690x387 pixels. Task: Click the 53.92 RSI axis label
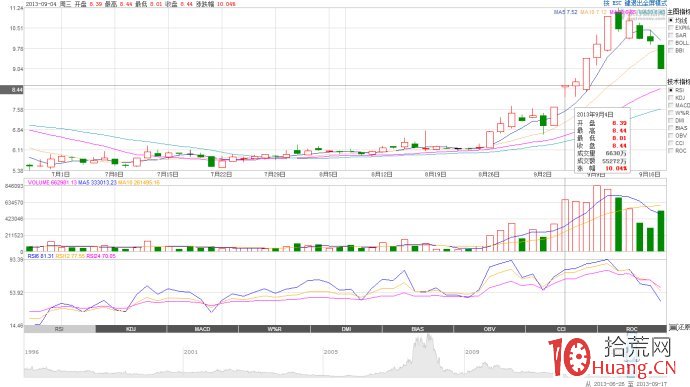(x=16, y=293)
